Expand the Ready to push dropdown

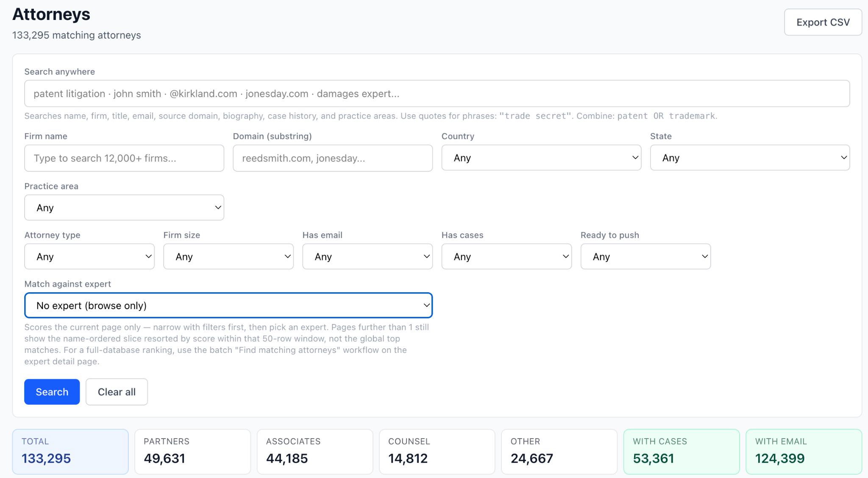click(x=645, y=256)
